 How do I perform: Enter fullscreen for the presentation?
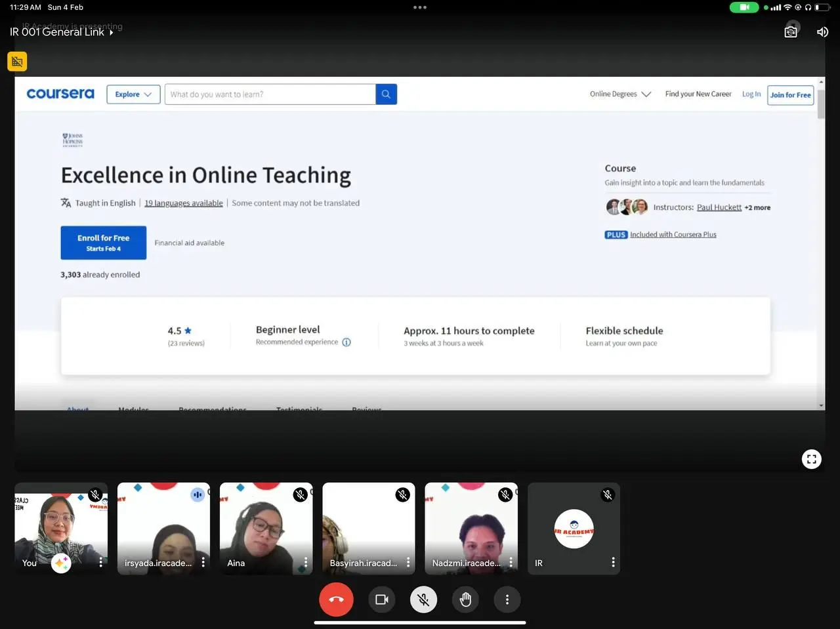[x=812, y=459]
